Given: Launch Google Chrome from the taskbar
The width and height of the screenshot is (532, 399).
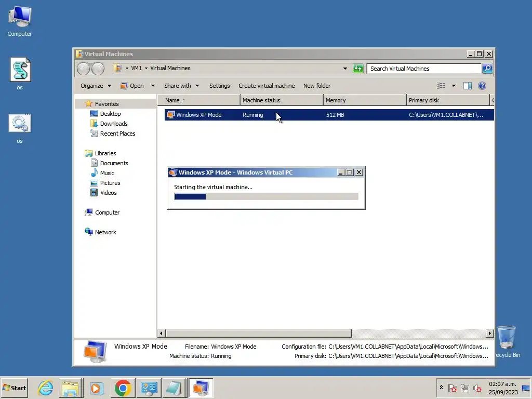Looking at the screenshot, I should [123, 388].
